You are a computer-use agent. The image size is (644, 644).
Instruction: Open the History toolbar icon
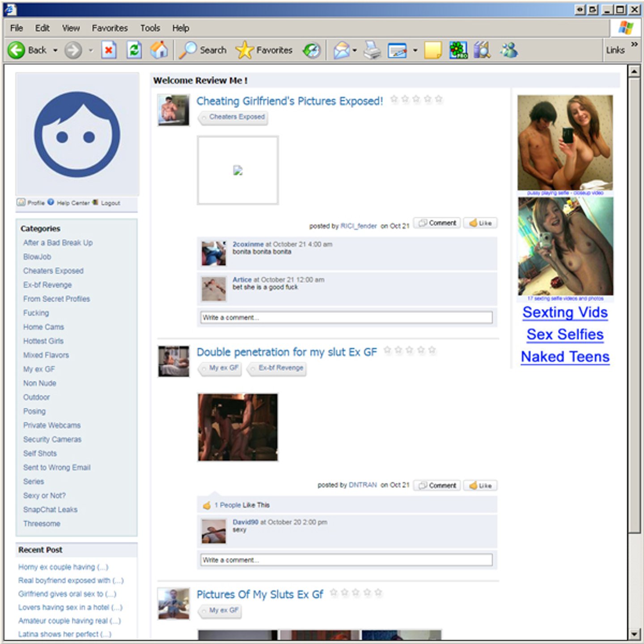312,50
